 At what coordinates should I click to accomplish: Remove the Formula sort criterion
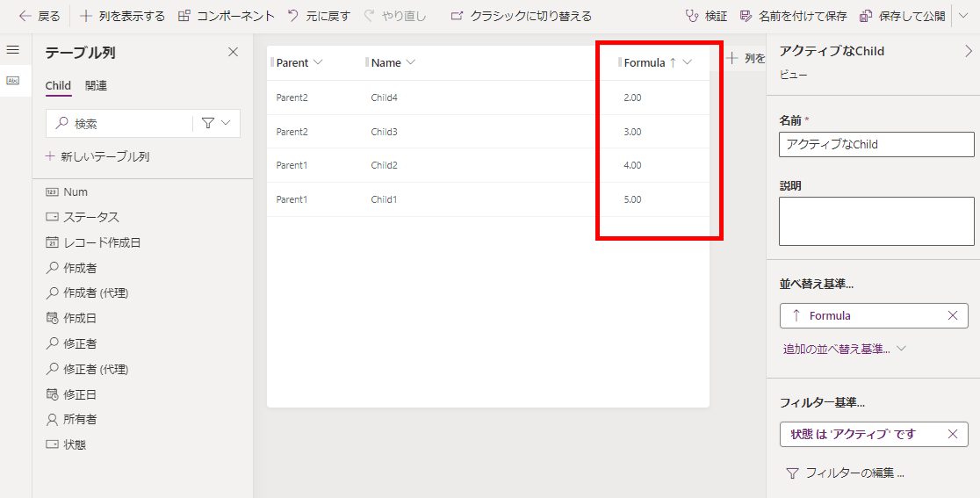[953, 315]
